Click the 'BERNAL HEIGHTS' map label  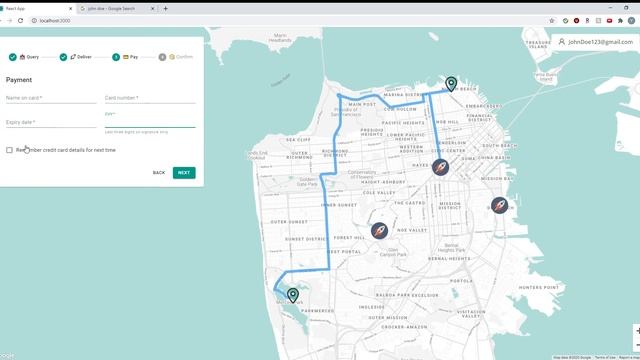[x=449, y=259]
